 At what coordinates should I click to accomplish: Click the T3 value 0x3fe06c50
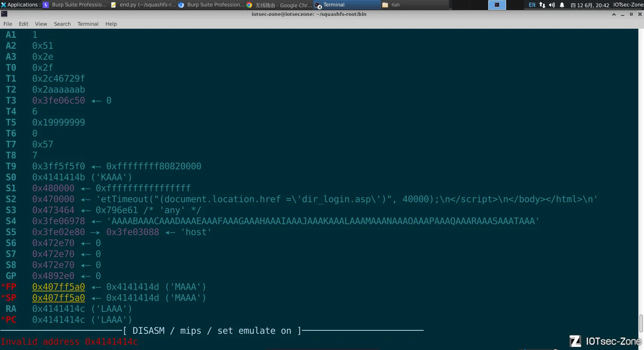pos(59,101)
